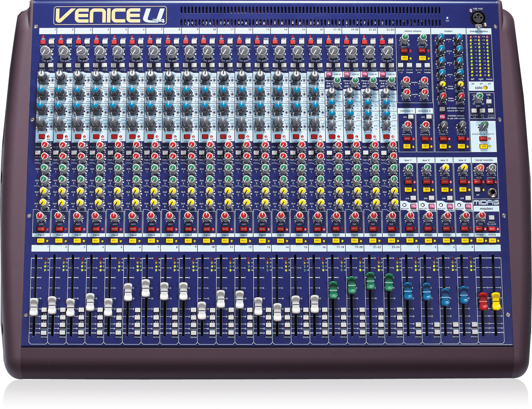Click the mic gain knob on channel 1

[x=46, y=52]
